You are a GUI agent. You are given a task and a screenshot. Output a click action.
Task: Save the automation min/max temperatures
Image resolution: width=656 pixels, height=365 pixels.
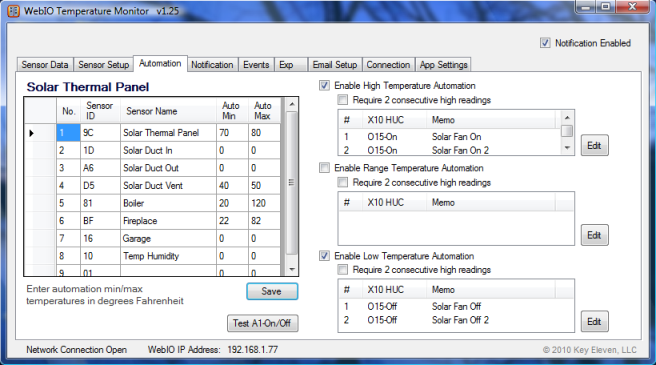tap(272, 291)
